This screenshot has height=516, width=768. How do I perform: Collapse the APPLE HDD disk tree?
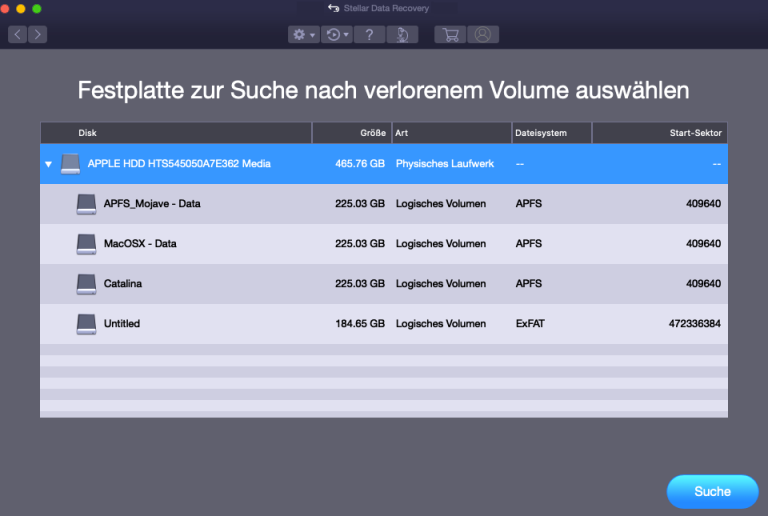click(x=48, y=164)
